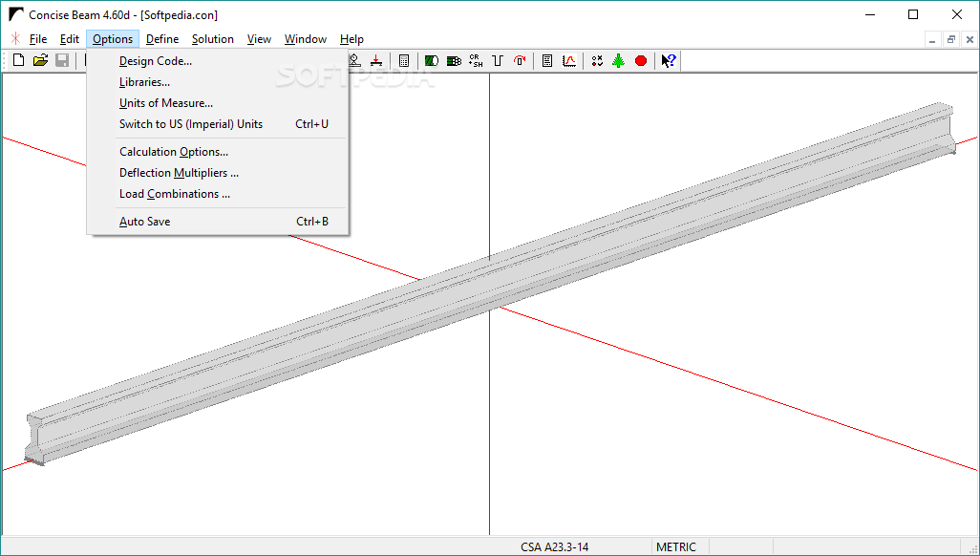Image resolution: width=980 pixels, height=556 pixels.
Task: Open the Help menu
Action: tap(352, 39)
